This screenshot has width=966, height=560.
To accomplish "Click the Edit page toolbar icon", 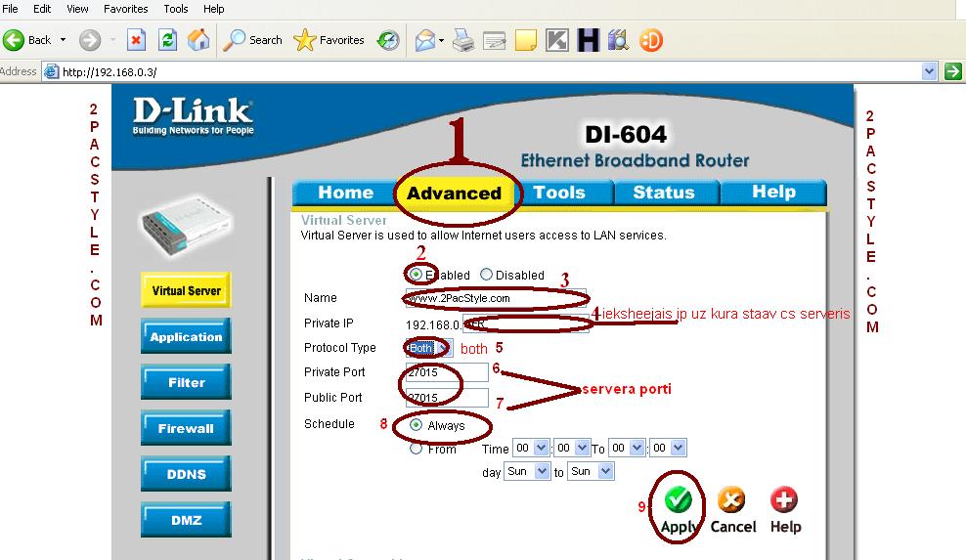I will 494,41.
